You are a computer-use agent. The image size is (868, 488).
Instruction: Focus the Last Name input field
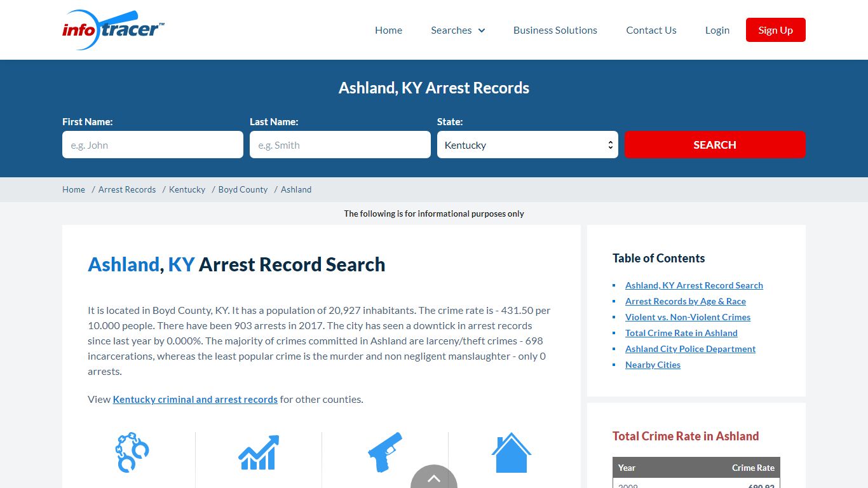(x=340, y=145)
